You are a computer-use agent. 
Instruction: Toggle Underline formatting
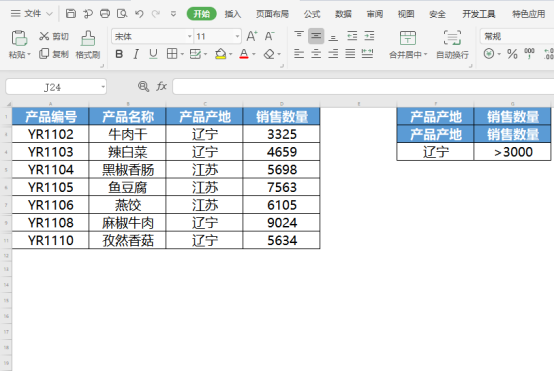[x=153, y=54]
